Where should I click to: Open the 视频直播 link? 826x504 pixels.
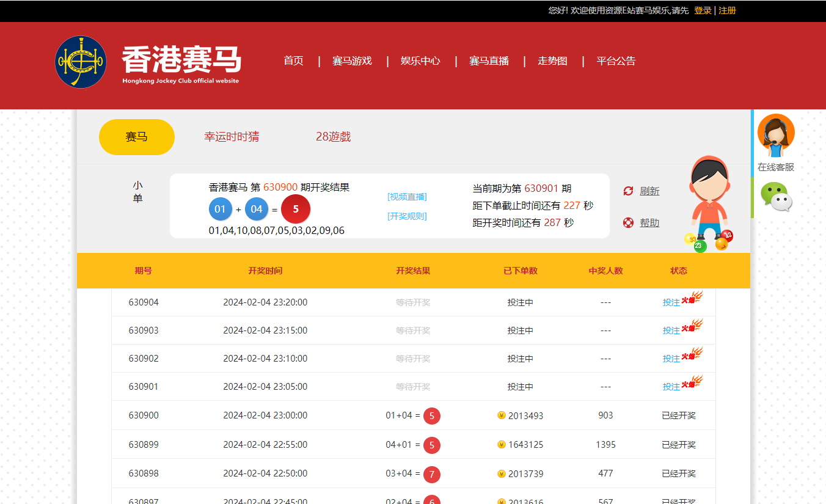pyautogui.click(x=406, y=196)
